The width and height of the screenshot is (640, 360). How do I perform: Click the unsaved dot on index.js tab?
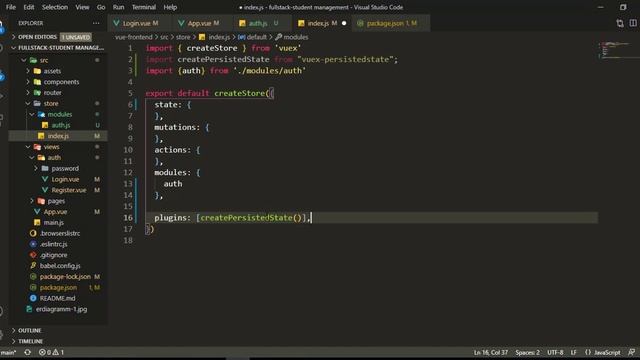pos(344,23)
